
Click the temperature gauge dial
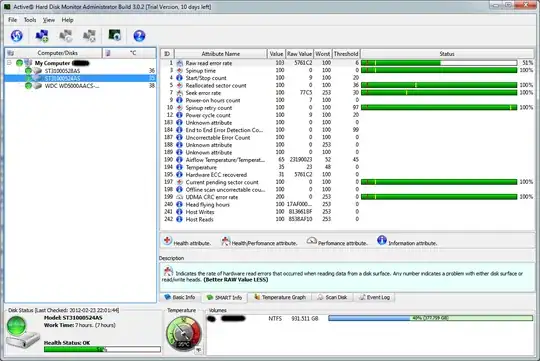(183, 333)
